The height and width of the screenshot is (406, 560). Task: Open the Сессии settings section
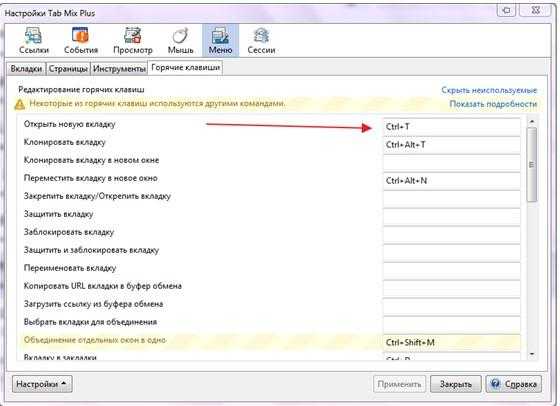[x=261, y=40]
